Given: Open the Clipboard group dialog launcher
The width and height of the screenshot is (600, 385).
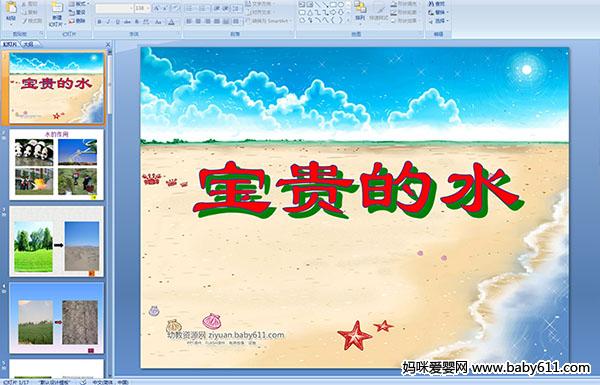Looking at the screenshot, I should tap(41, 34).
